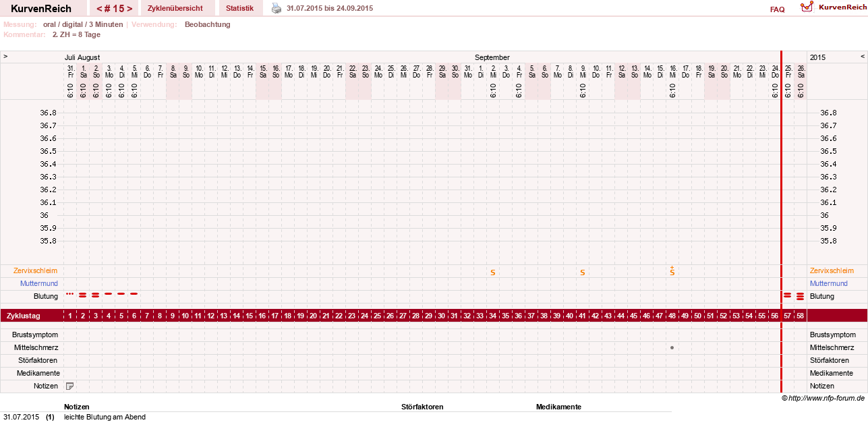
Task: Click the Brustsymptom label on the left
Action: pyautogui.click(x=35, y=335)
